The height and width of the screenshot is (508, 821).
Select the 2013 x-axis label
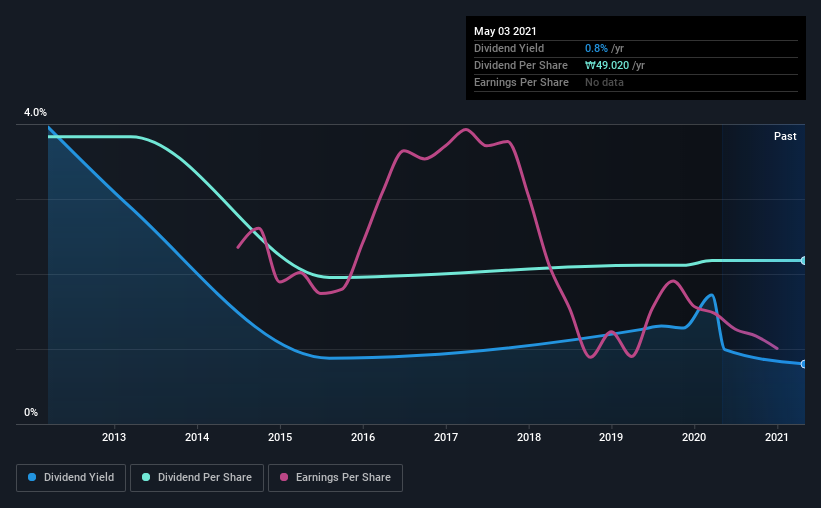click(x=114, y=437)
